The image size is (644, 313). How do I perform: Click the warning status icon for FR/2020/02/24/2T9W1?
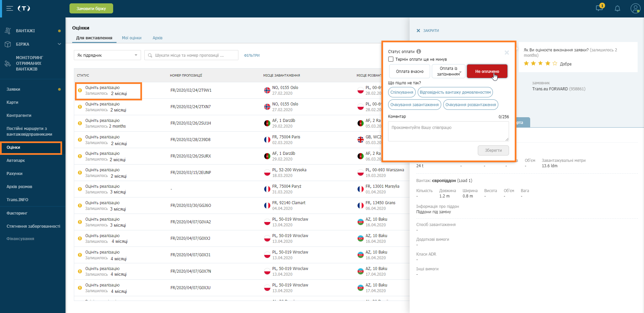80,90
